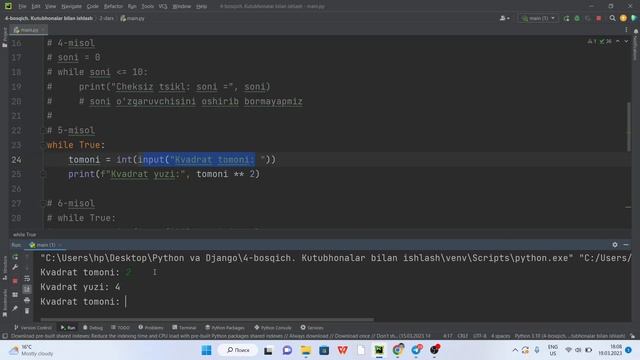This screenshot has width=640, height=360.
Task: Open PyCharm icon in Windows taskbar
Action: (379, 350)
